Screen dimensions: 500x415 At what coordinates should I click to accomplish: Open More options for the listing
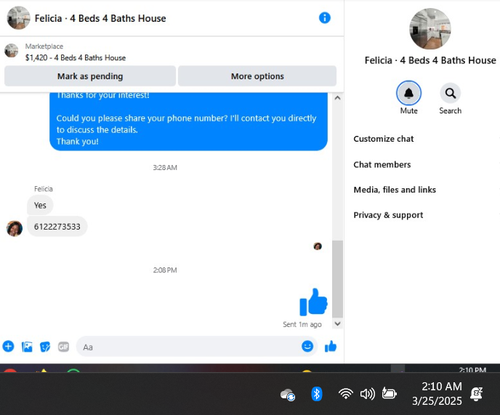click(x=257, y=76)
